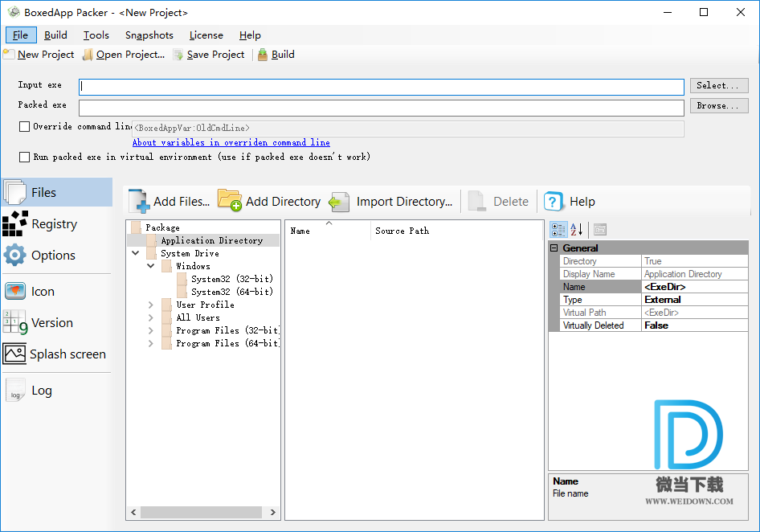This screenshot has width=760, height=532.
Task: Select the Package folder node
Action: point(162,227)
